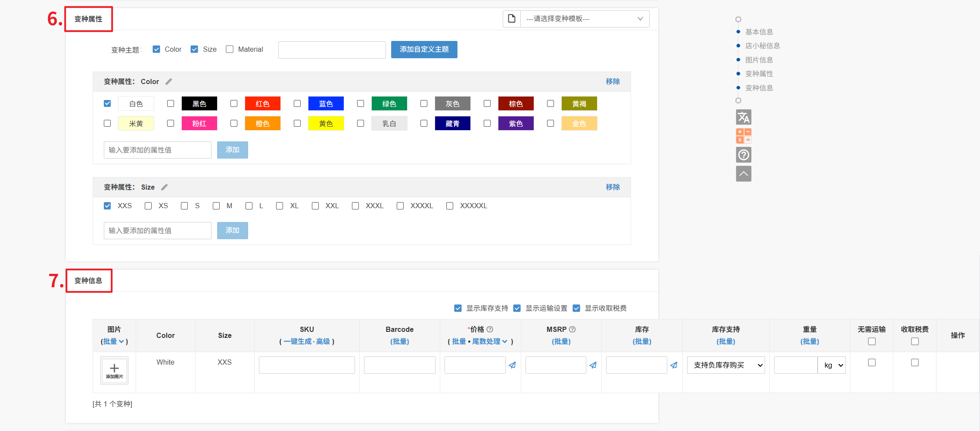
Task: Uncheck the 显示运输设置 checkbox
Action: (x=517, y=308)
